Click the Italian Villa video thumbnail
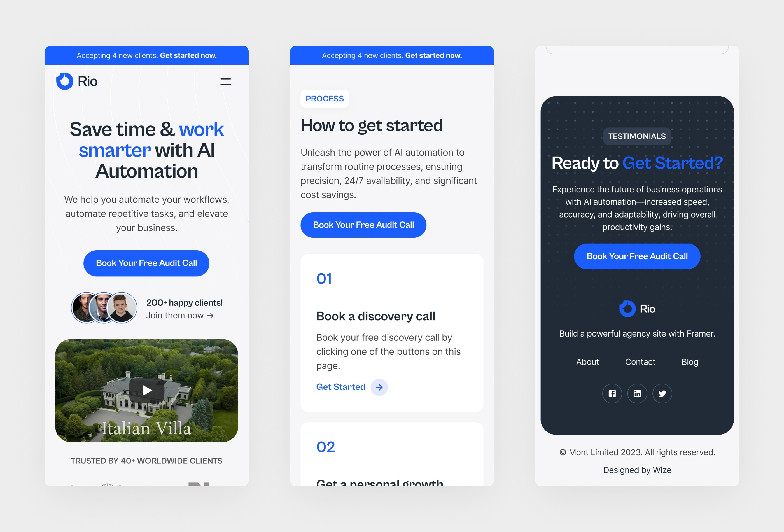The height and width of the screenshot is (532, 784). click(x=147, y=389)
